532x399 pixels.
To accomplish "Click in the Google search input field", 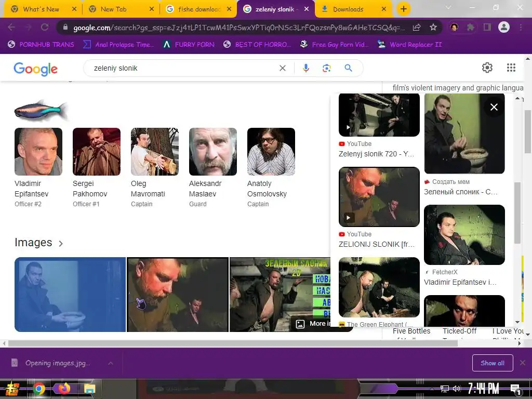I will [183, 68].
